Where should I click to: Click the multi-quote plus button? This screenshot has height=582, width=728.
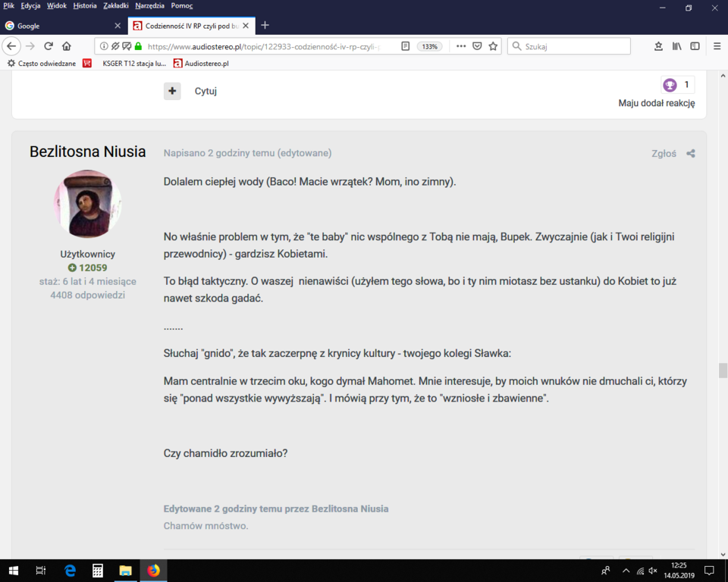pos(172,91)
